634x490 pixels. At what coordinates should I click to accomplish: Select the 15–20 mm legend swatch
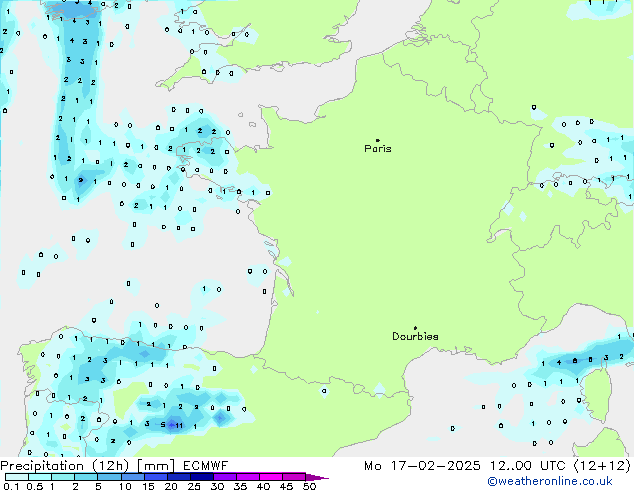(x=156, y=477)
